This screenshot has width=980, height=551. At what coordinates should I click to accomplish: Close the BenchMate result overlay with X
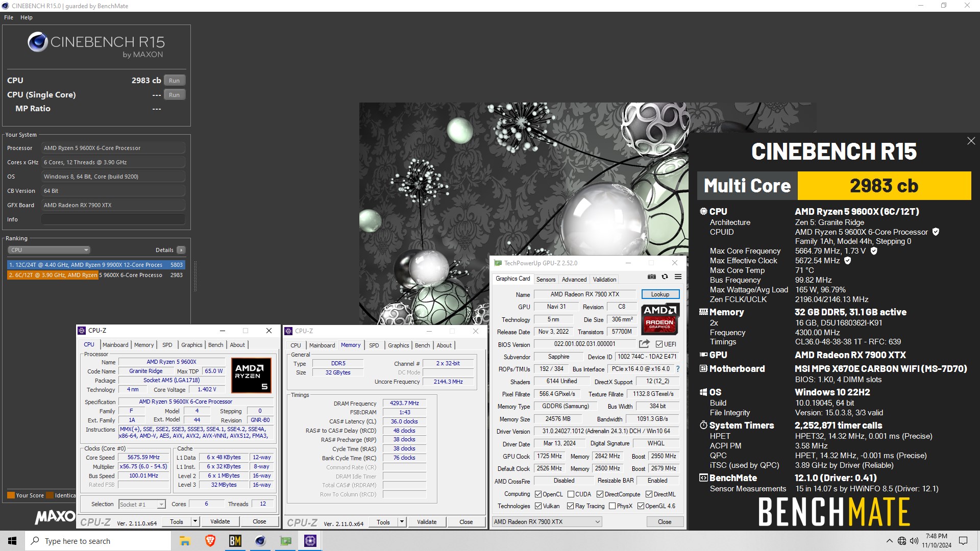971,141
